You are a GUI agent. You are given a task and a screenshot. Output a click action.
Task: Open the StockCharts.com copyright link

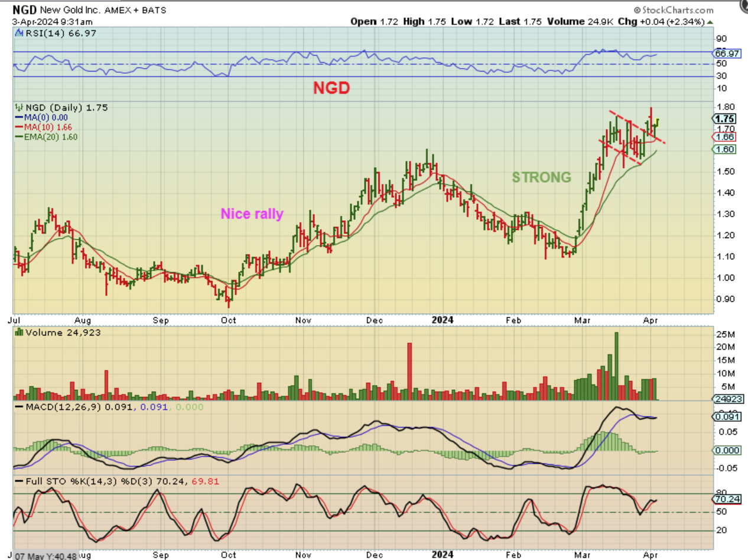(x=674, y=10)
